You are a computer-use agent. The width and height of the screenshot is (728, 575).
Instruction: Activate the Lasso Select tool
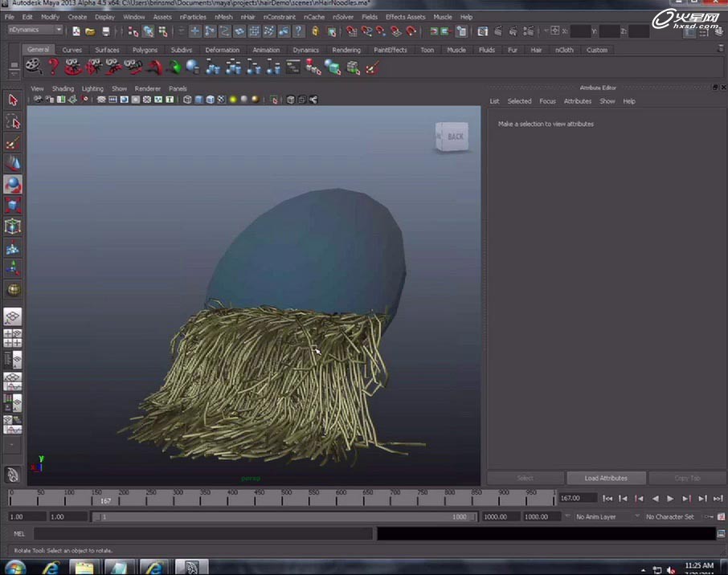click(12, 121)
